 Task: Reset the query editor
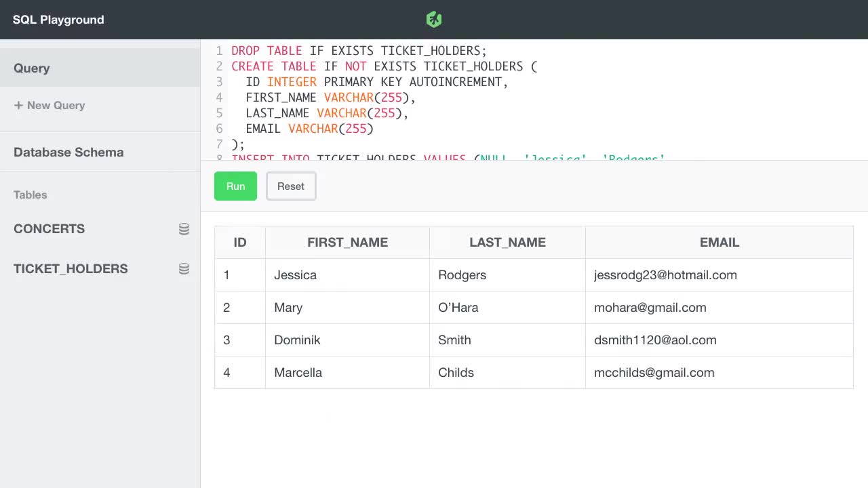291,186
